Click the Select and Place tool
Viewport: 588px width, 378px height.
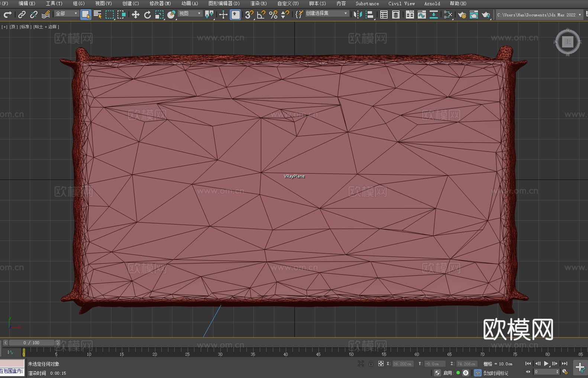[171, 14]
